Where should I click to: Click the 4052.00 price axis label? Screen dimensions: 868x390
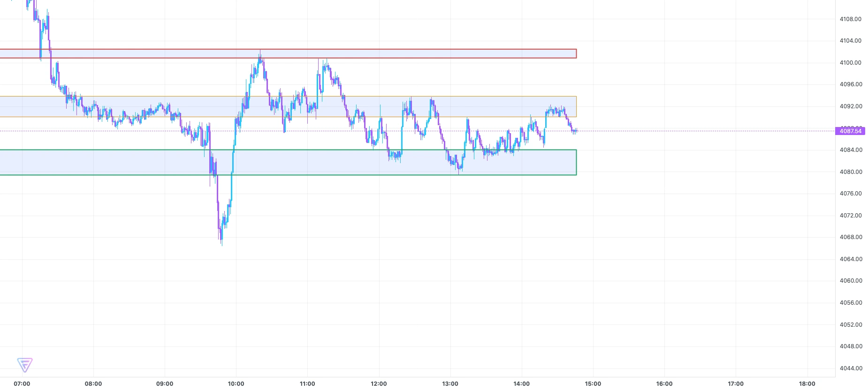(x=851, y=325)
